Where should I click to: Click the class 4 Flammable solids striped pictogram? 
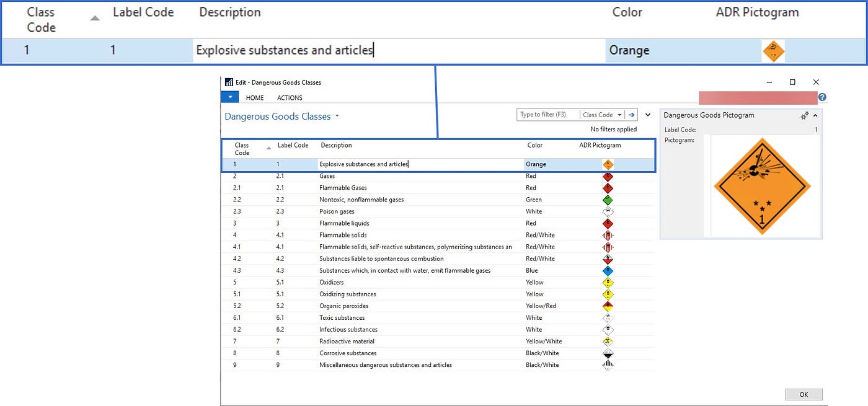tap(608, 235)
